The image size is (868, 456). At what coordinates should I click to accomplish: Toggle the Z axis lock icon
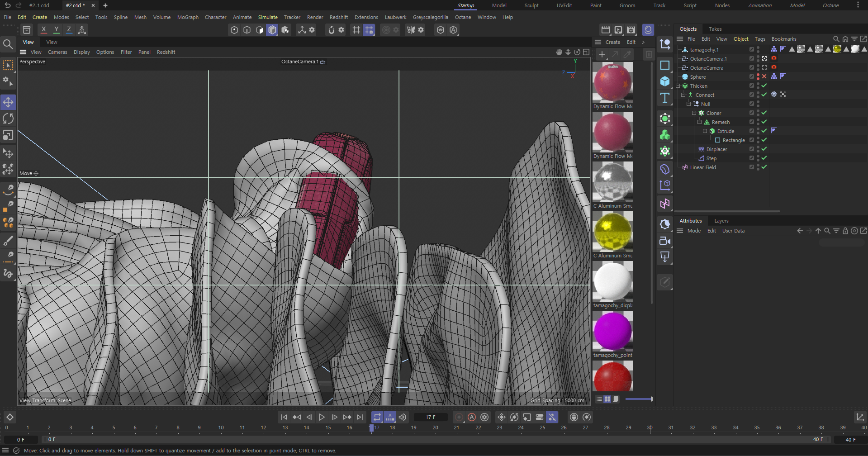point(69,30)
